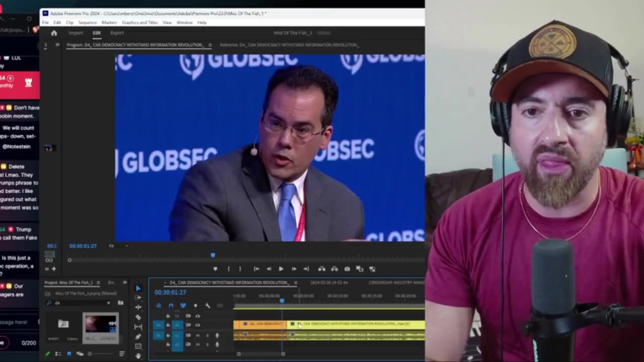
Task: Select the Razor tool
Action: pyautogui.click(x=138, y=317)
